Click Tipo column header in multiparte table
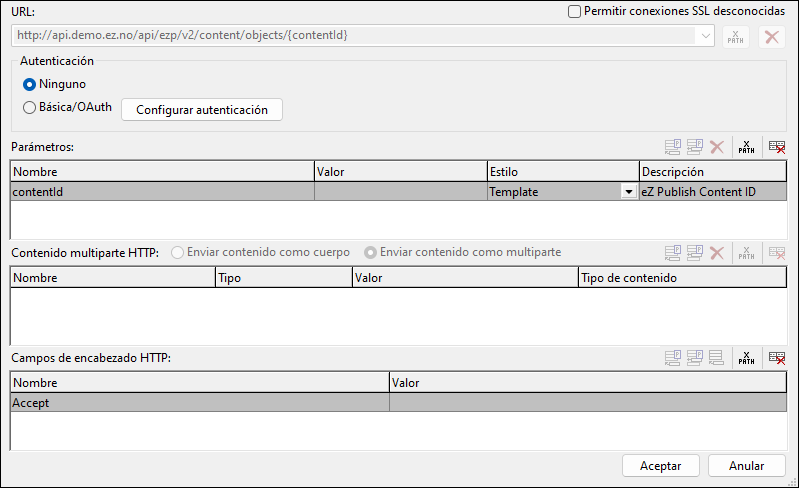The image size is (799, 488). (284, 278)
